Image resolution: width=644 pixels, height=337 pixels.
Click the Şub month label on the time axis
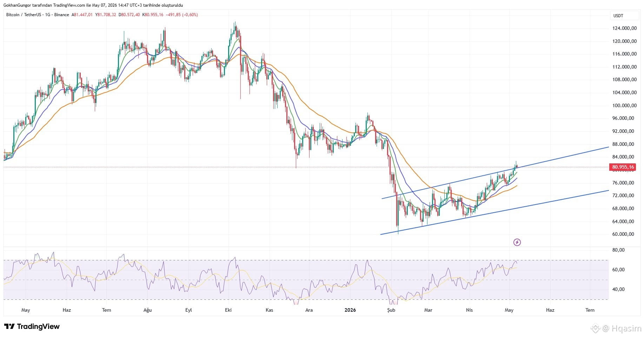click(x=391, y=310)
